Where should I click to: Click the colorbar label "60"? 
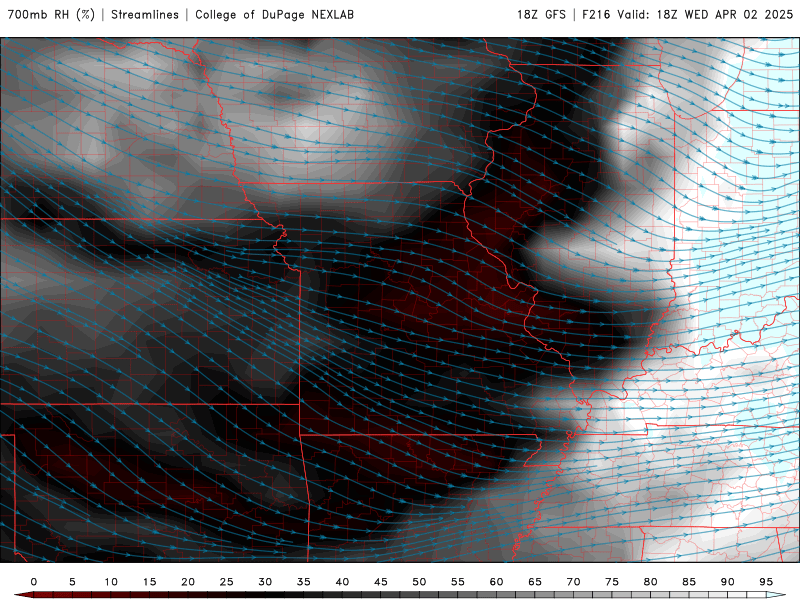[x=496, y=582]
